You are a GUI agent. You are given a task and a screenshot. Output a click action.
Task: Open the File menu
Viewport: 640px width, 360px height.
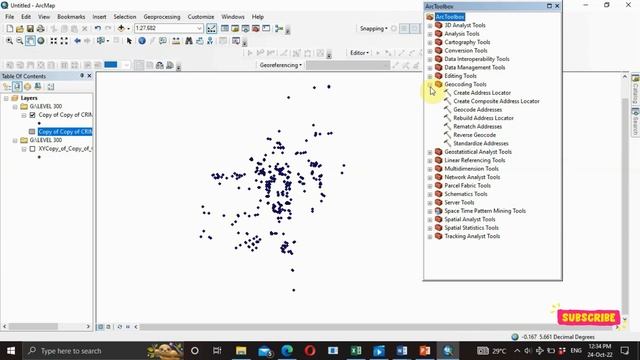(9, 17)
